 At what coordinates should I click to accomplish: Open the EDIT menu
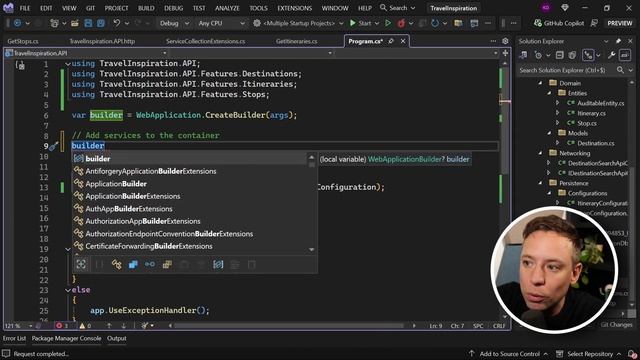[46, 8]
